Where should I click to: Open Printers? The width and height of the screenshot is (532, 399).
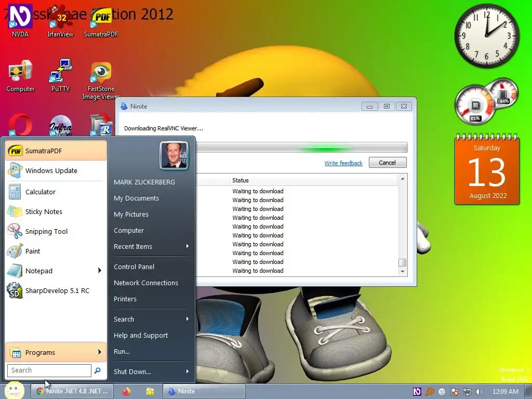coord(125,299)
